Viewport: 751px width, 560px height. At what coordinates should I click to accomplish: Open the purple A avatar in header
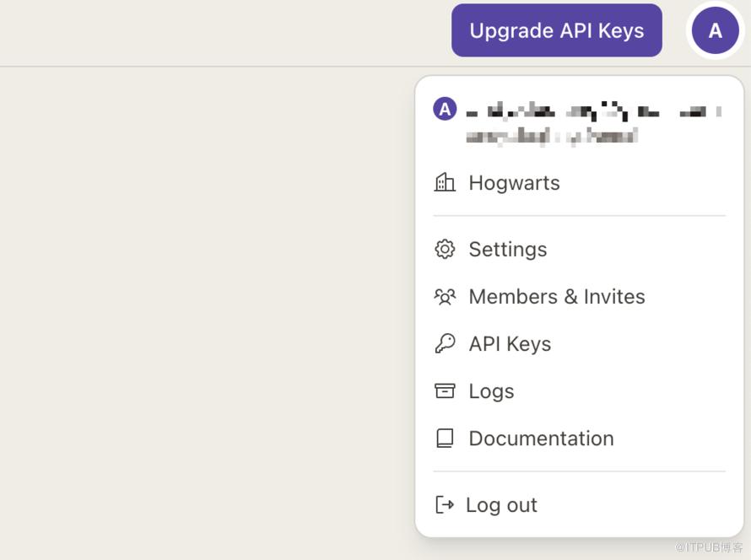click(x=715, y=30)
